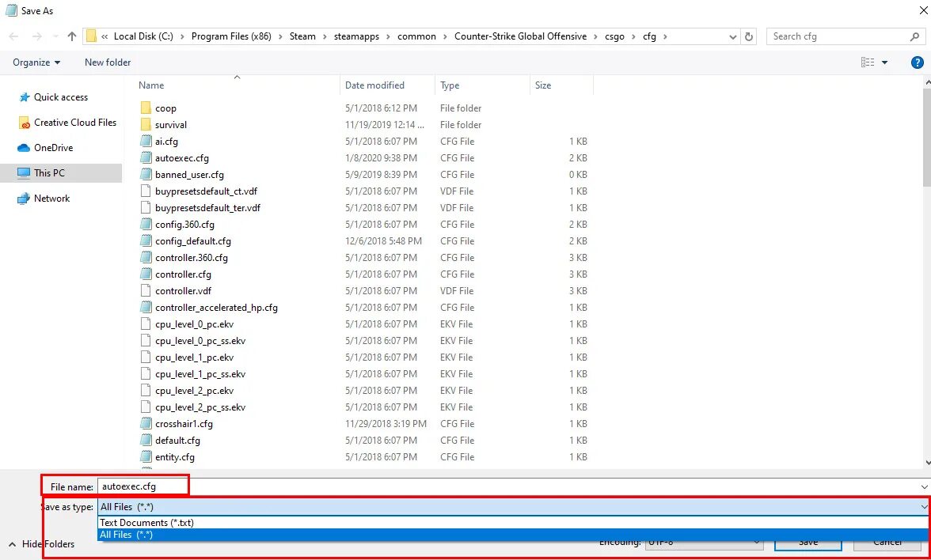Expand the view options dropdown arrow
Image resolution: width=931 pixels, height=560 pixels.
[885, 62]
